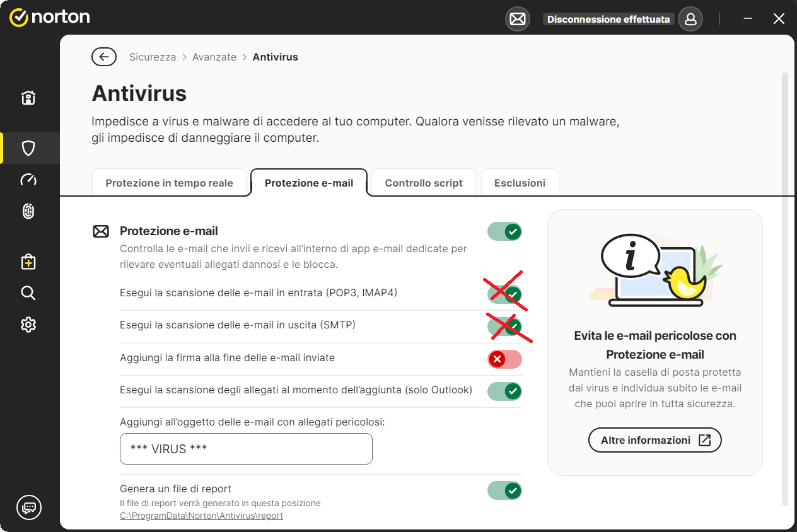Viewport: 797px width, 532px height.
Task: Click the vertical scrollbar of the page
Action: click(x=785, y=289)
